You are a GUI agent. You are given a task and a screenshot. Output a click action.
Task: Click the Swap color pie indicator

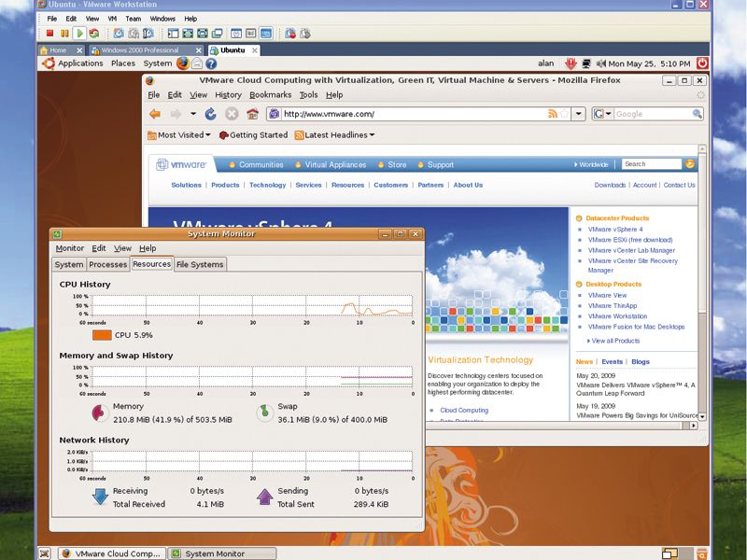[264, 413]
